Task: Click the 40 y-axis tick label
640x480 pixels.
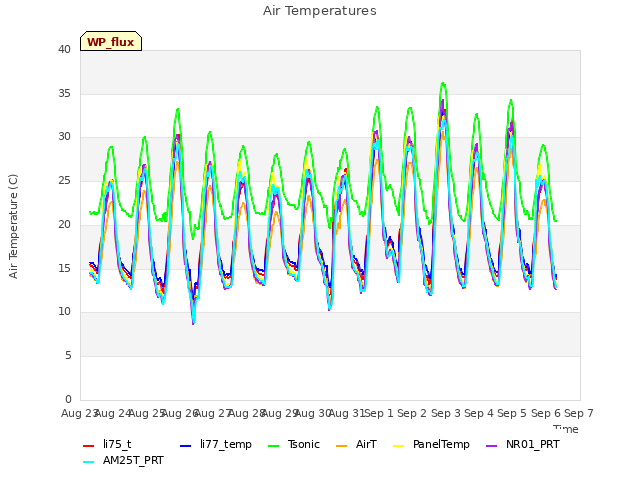Action: tap(64, 50)
